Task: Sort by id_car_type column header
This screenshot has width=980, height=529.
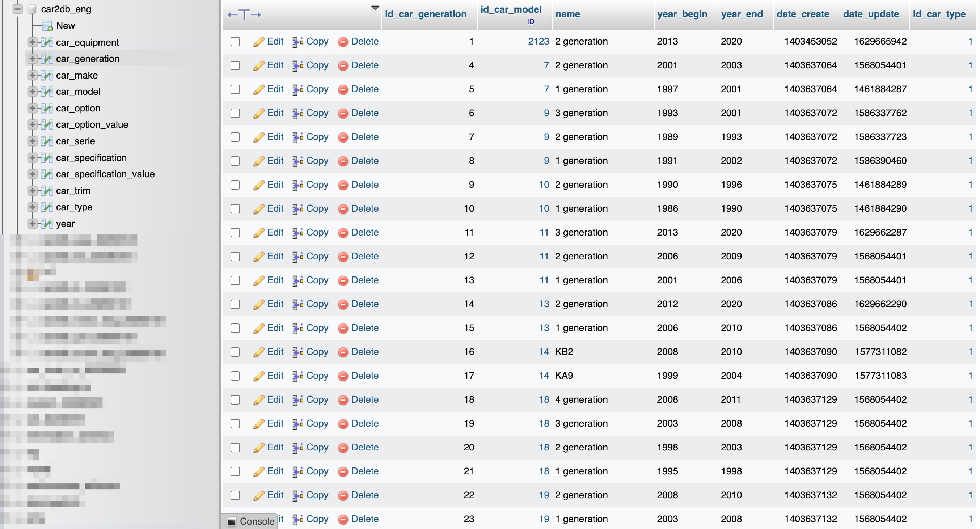Action: tap(939, 14)
